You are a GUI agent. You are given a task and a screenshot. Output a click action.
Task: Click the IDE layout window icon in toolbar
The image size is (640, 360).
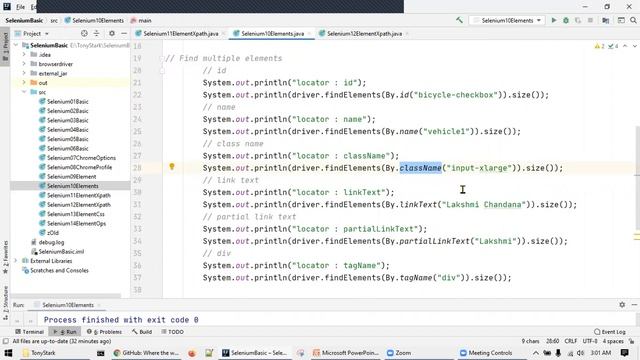coord(621,20)
